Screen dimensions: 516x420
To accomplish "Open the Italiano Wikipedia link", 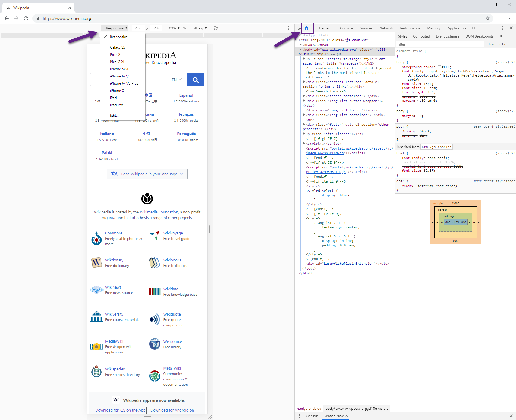I will (107, 134).
